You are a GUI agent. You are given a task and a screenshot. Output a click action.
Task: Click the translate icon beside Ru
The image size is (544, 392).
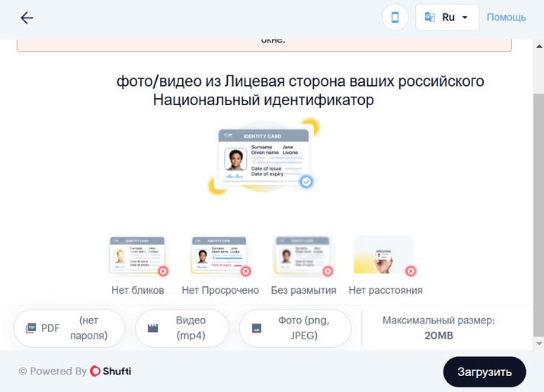pos(430,18)
